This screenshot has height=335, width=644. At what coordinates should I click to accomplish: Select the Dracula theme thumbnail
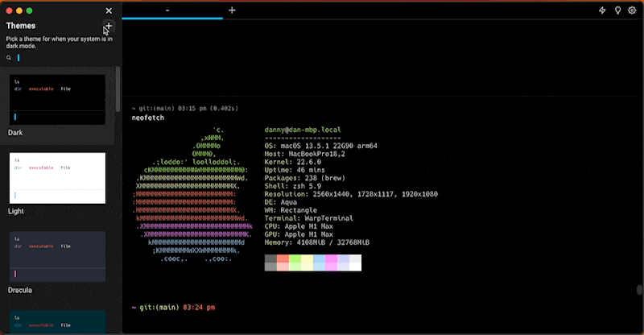click(57, 257)
